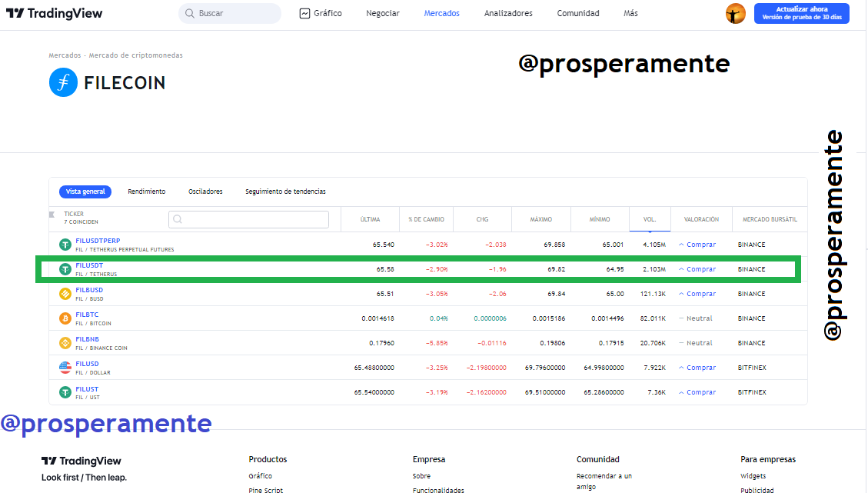The height and width of the screenshot is (493, 868).
Task: Click the FILBNB Binance Coin icon
Action: tap(65, 343)
